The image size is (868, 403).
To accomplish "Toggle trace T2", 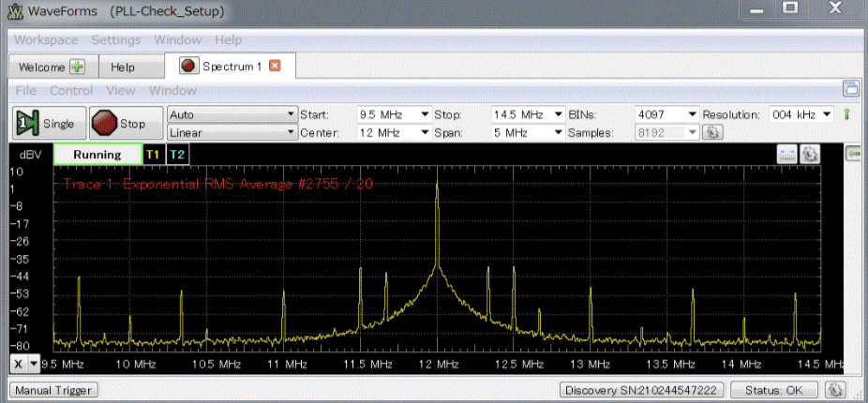I will point(177,155).
